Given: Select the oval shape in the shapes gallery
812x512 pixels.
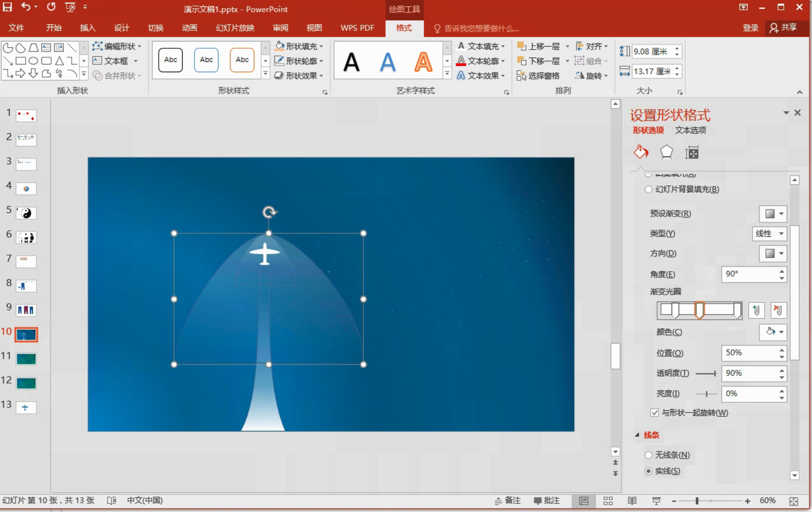Looking at the screenshot, I should click(33, 61).
